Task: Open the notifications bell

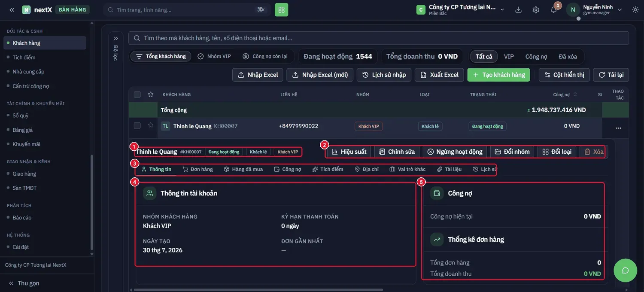Action: point(554,9)
